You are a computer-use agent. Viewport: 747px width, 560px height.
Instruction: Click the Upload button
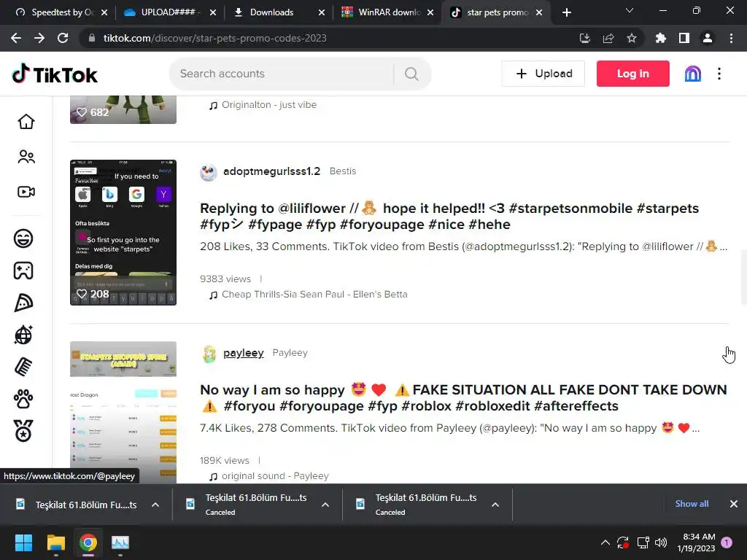(543, 74)
